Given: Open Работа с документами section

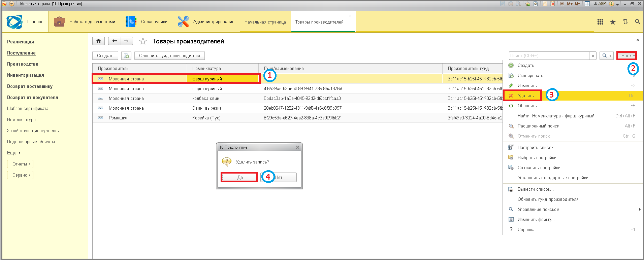Looking at the screenshot, I should (85, 22).
